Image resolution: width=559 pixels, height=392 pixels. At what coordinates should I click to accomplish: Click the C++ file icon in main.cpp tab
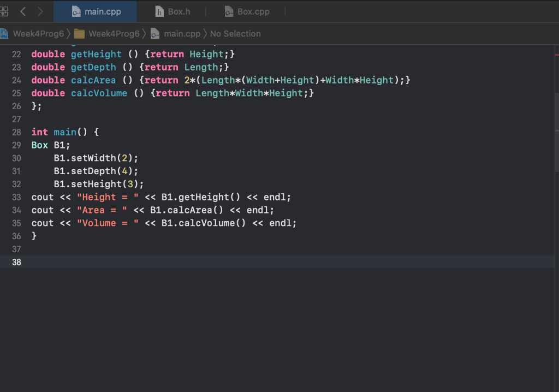76,12
